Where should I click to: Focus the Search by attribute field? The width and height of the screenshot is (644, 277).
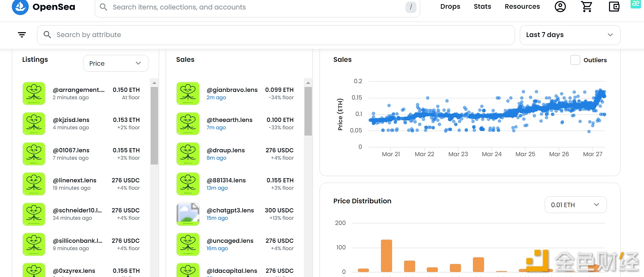pos(276,35)
